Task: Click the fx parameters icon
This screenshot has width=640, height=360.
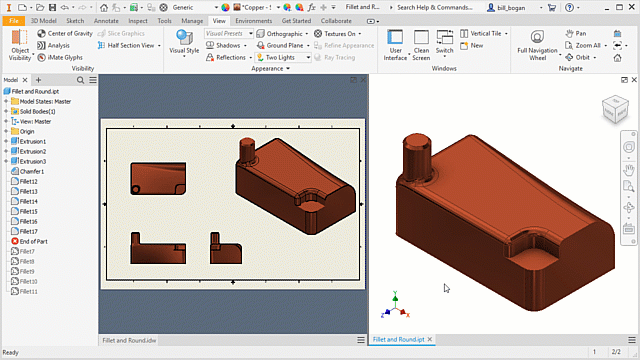Action: [x=311, y=7]
